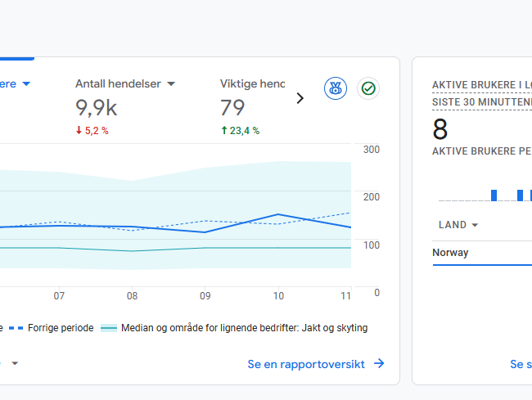Screen dimensions: 532x400
Task: Select the Viktige hendelser 79 metric tab
Action: click(x=252, y=106)
